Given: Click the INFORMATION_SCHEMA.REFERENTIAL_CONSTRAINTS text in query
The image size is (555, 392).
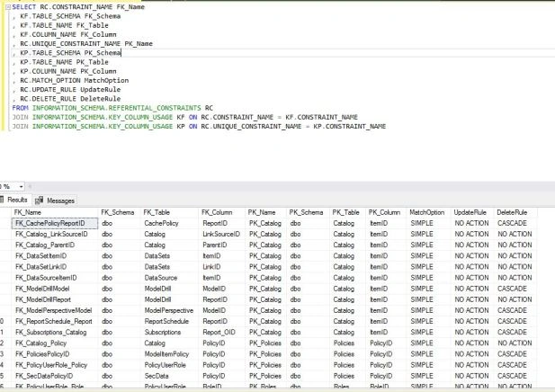Looking at the screenshot, I should tap(116, 108).
